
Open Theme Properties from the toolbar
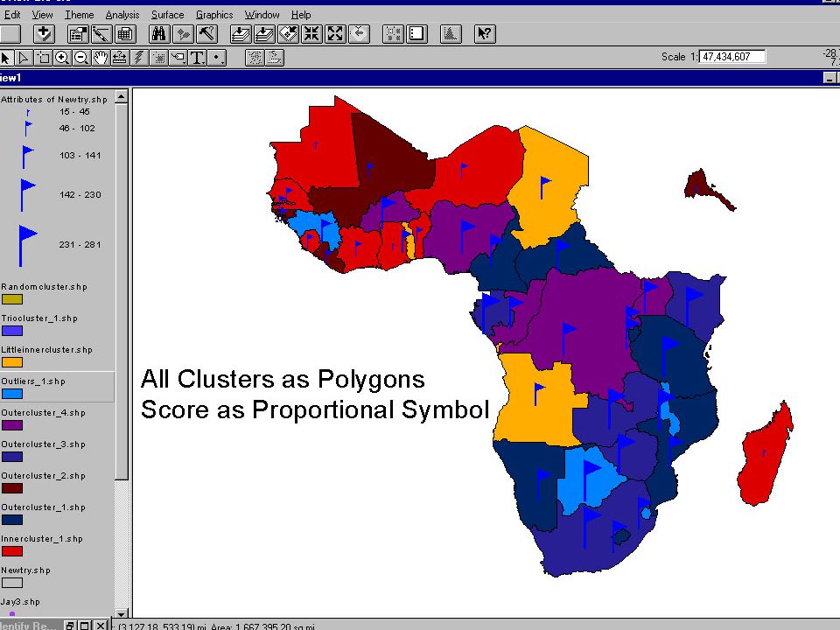[78, 34]
